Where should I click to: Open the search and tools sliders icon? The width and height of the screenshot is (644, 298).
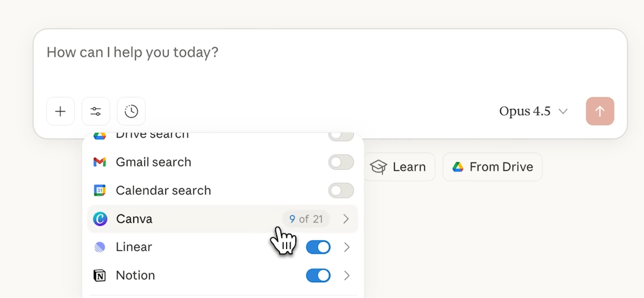[96, 112]
